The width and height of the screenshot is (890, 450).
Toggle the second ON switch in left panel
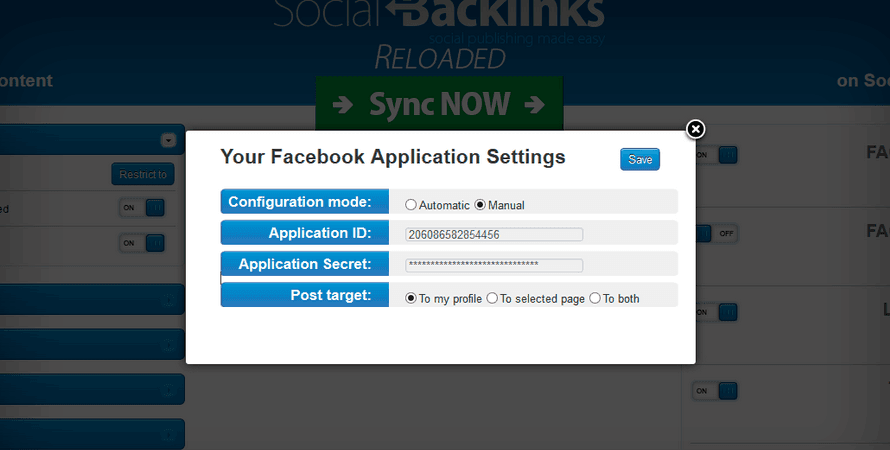click(x=141, y=243)
